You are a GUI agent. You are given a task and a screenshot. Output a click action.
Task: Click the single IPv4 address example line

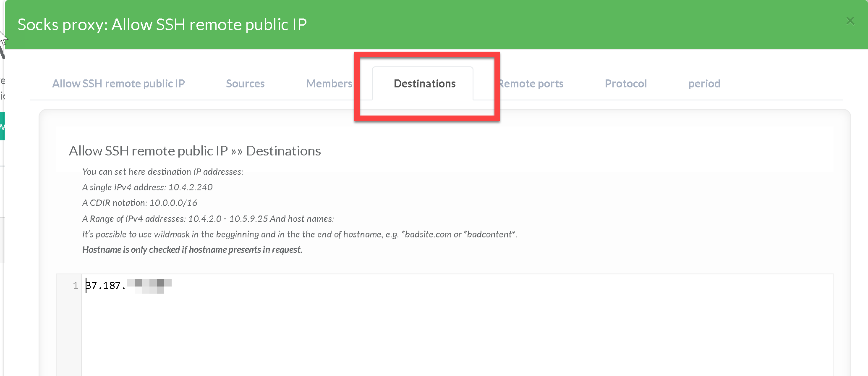pos(147,187)
